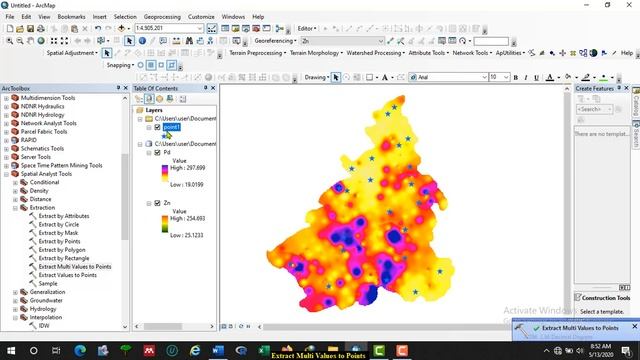
Task: Click the font color A swatch button
Action: tap(550, 78)
